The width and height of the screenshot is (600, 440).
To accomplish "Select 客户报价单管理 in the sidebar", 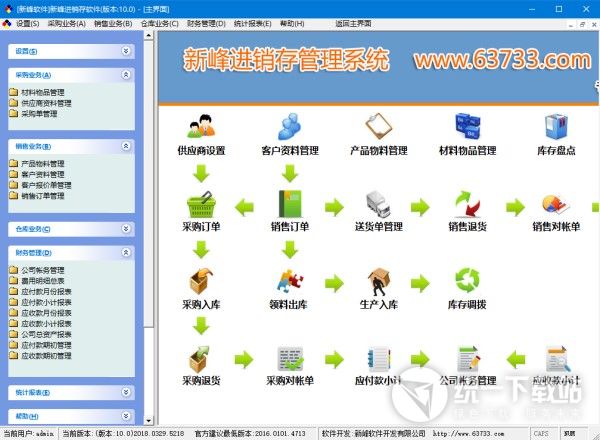I will 46,185.
